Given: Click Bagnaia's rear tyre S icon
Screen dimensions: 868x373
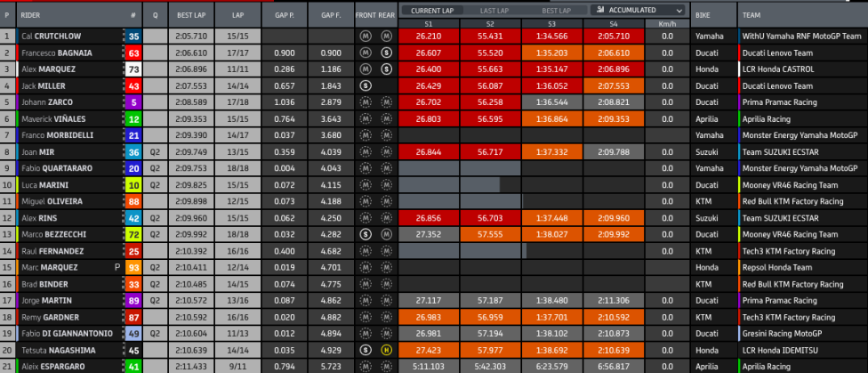Looking at the screenshot, I should tap(386, 53).
